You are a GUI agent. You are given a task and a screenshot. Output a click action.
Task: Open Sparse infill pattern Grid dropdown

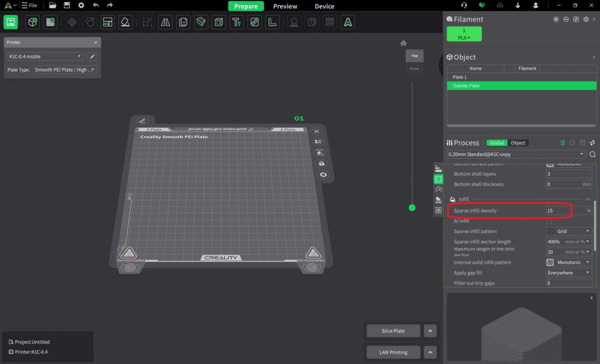[x=569, y=231]
